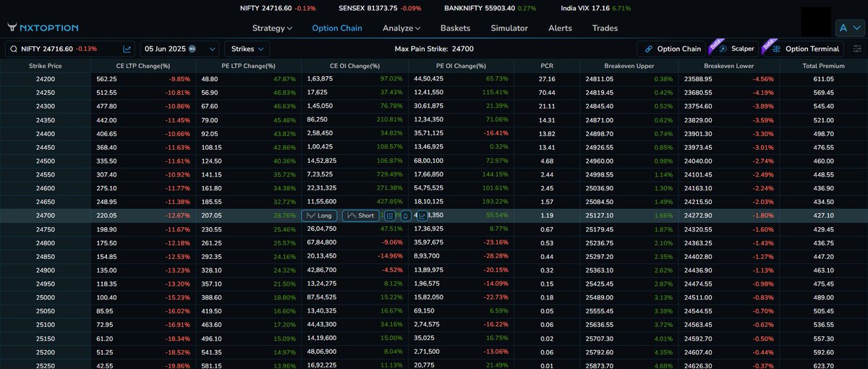This screenshot has height=369, width=868.
Task: Select strike price 24500 cell
Action: coord(45,161)
